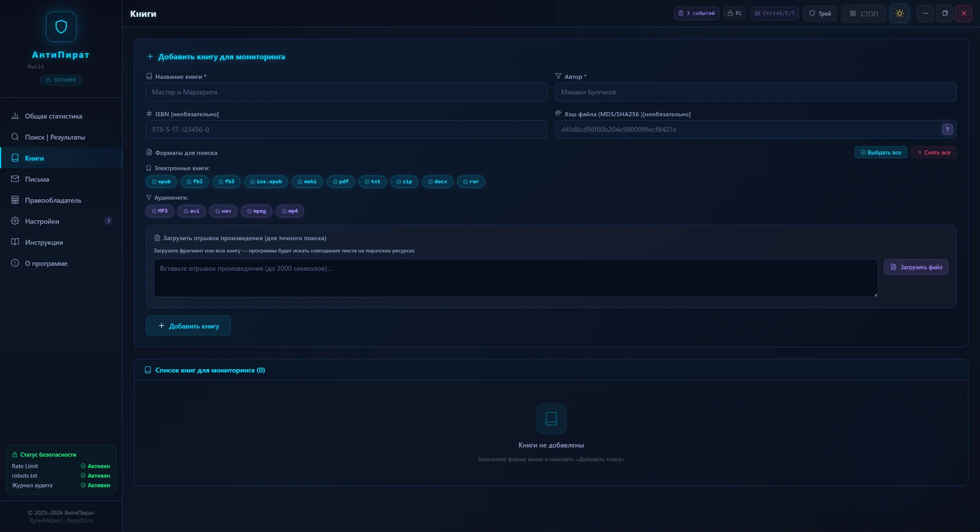Viewport: 980px width, 532px height.
Task: Toggle the mobi format chip
Action: tap(307, 182)
